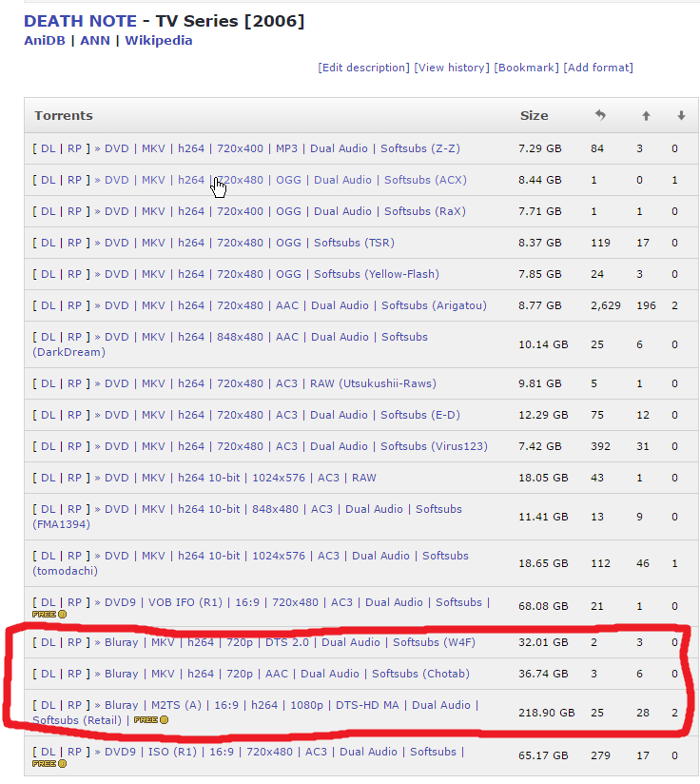Open the Virus123 torrent details link

296,446
